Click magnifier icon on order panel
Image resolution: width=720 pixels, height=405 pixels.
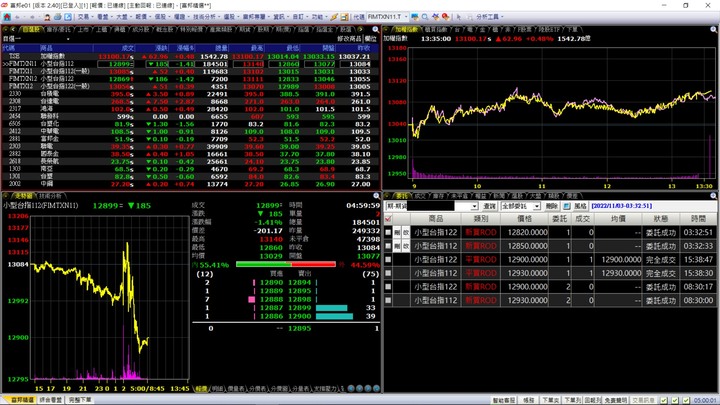tap(714, 196)
